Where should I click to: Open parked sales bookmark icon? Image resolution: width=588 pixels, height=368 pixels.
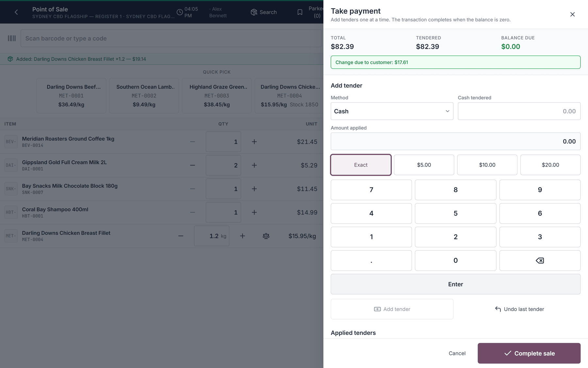pos(300,12)
